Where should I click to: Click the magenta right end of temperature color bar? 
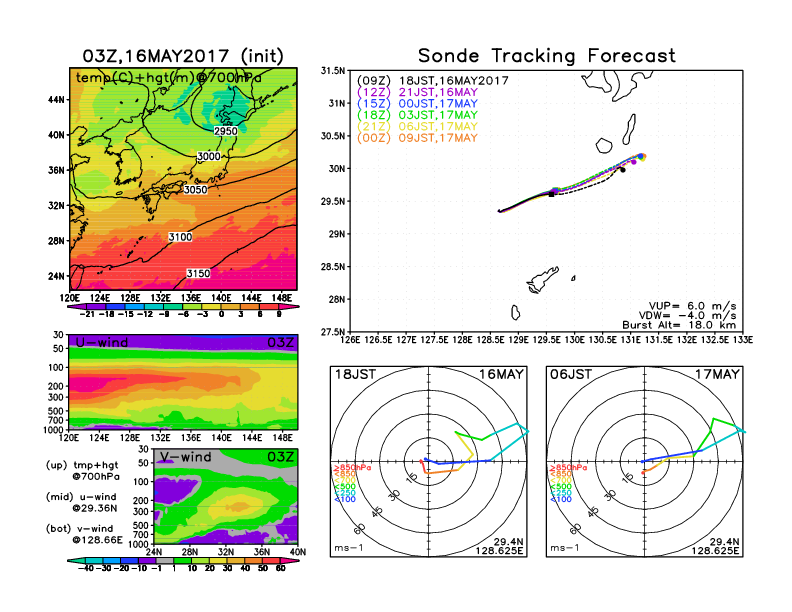pos(289,307)
